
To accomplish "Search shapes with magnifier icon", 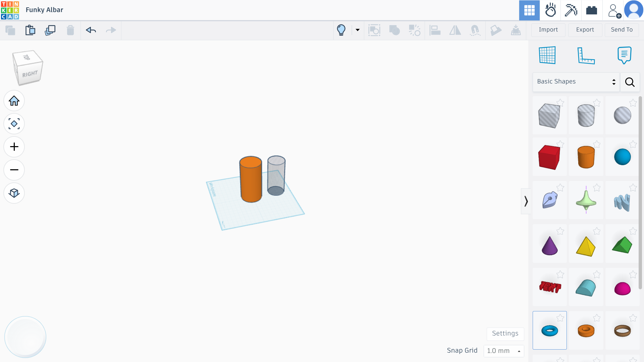I will tap(630, 82).
